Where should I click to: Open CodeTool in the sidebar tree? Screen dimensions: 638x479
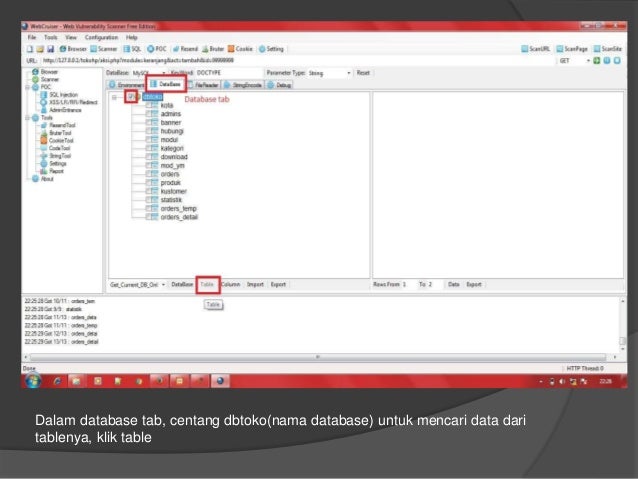55,149
